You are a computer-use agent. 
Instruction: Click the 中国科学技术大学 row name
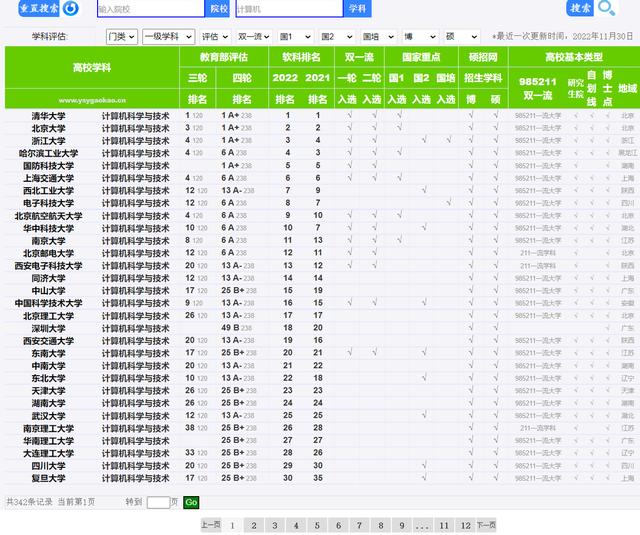point(49,304)
